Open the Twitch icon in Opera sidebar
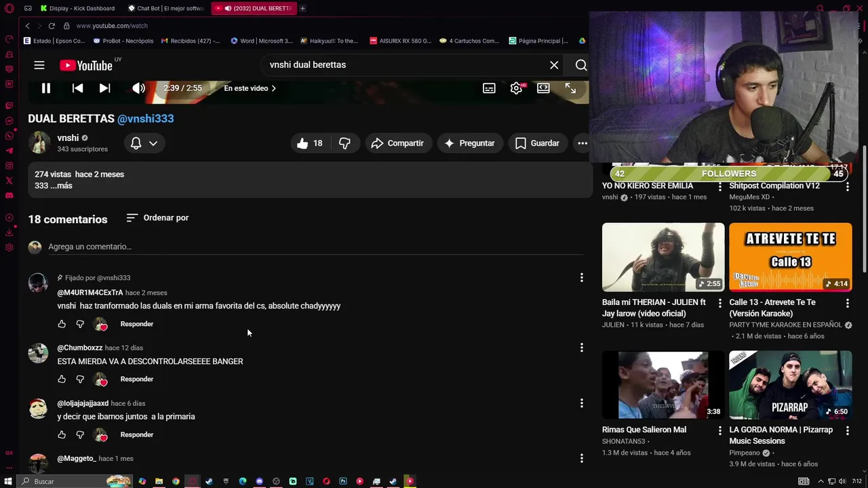868x488 pixels. (9, 106)
